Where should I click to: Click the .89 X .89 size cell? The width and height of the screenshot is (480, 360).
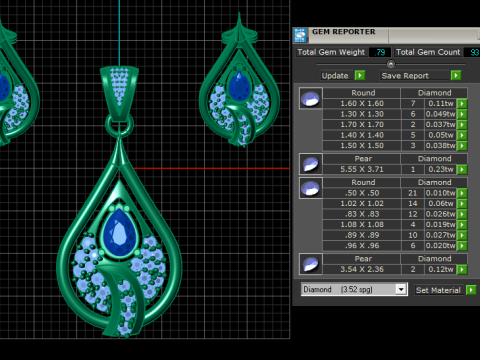point(362,235)
